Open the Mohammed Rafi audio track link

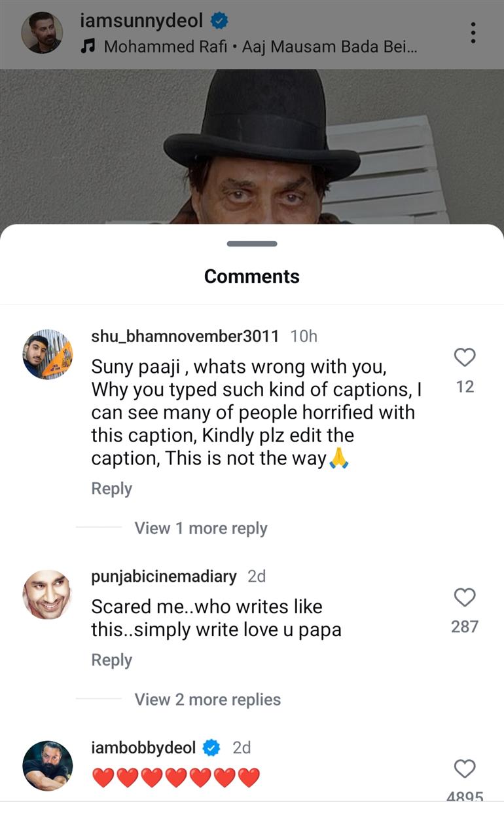261,47
